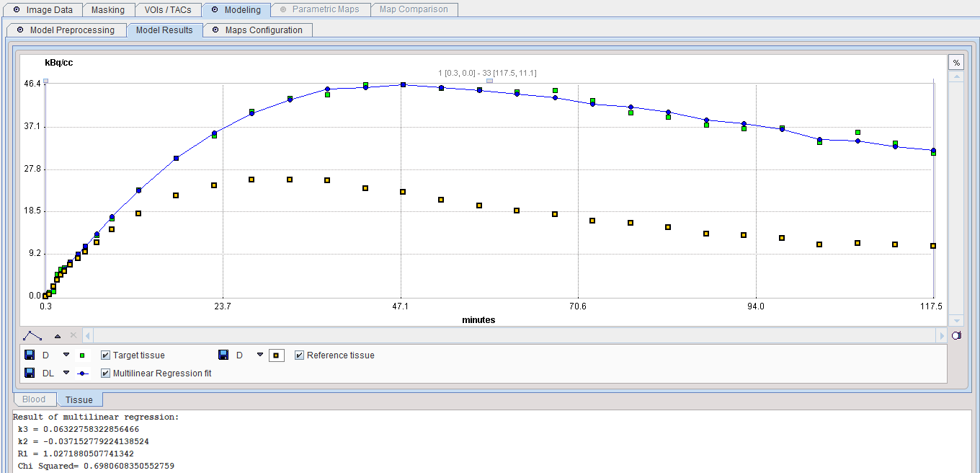Viewport: 980px width, 473px height.
Task: Open the VOIs / TACs tab
Action: [168, 10]
